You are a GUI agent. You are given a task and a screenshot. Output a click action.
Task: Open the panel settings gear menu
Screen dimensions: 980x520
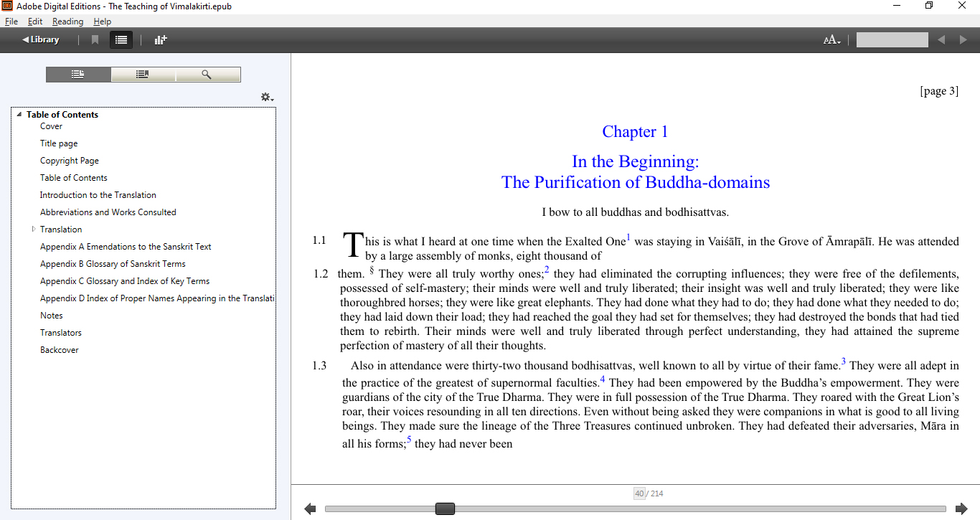(x=267, y=98)
